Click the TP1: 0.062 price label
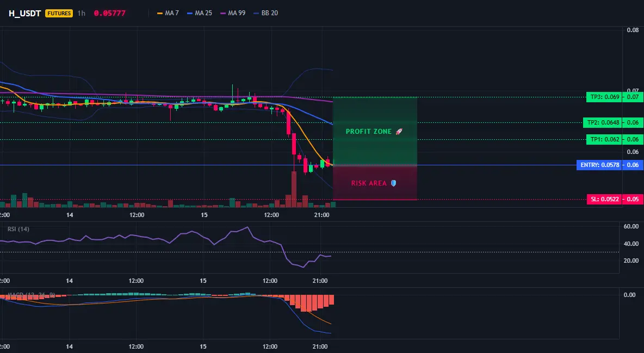644x353 pixels. [x=604, y=139]
